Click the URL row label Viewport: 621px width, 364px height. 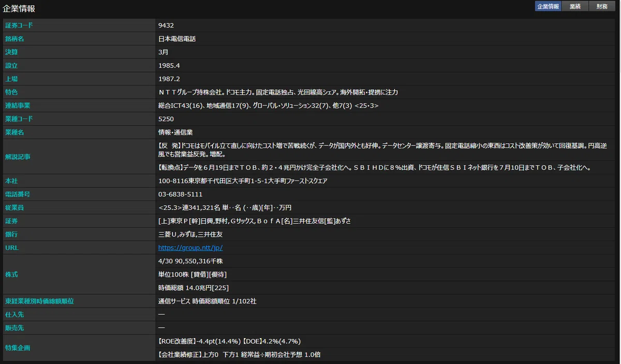coord(12,248)
